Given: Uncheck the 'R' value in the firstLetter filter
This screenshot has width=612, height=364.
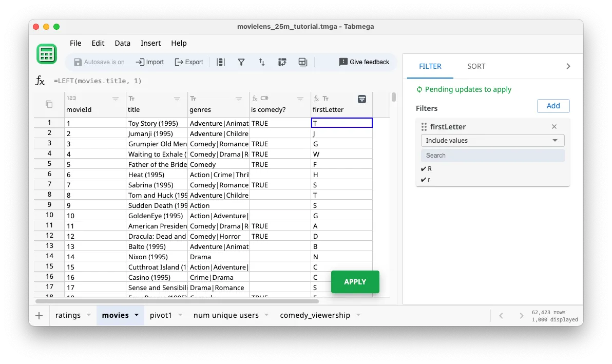Looking at the screenshot, I should (424, 168).
